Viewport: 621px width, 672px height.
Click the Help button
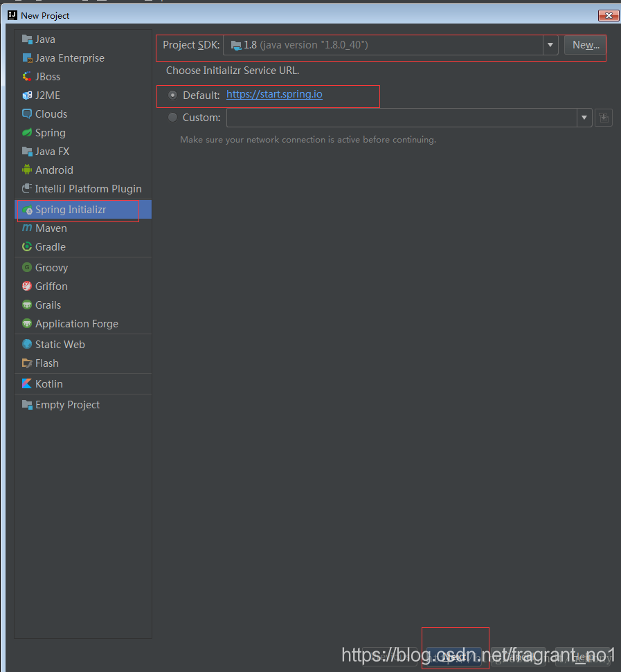[x=582, y=656]
